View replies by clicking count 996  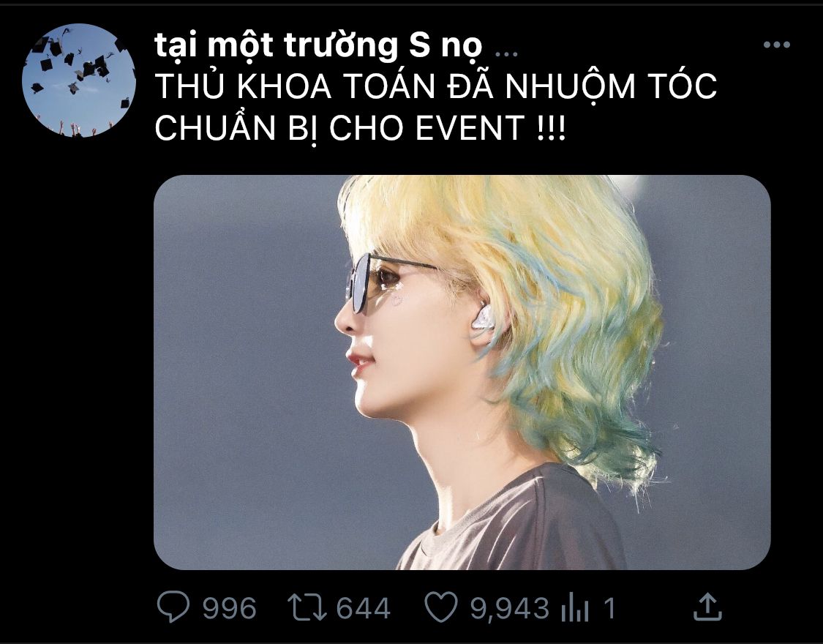click(x=230, y=608)
